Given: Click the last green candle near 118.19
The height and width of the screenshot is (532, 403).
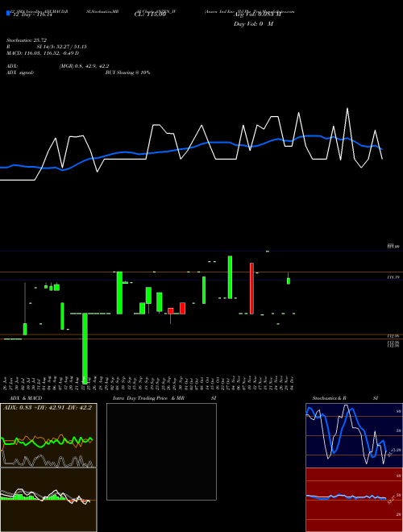Looking at the screenshot, I should click(289, 281).
